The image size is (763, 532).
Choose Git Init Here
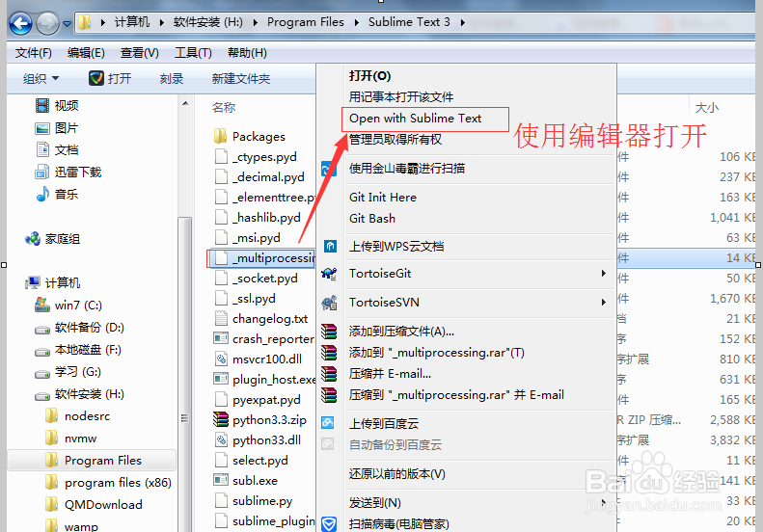383,197
